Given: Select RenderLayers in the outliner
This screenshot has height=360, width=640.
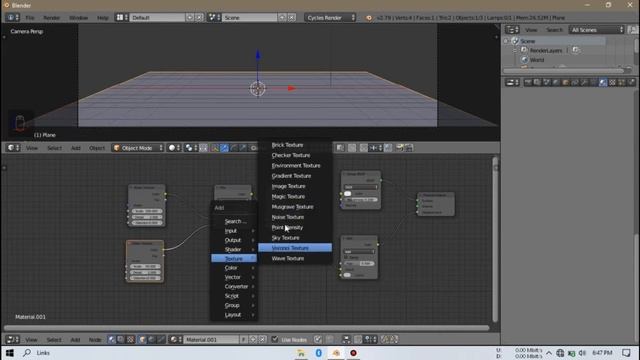Looking at the screenshot, I should pos(546,50).
